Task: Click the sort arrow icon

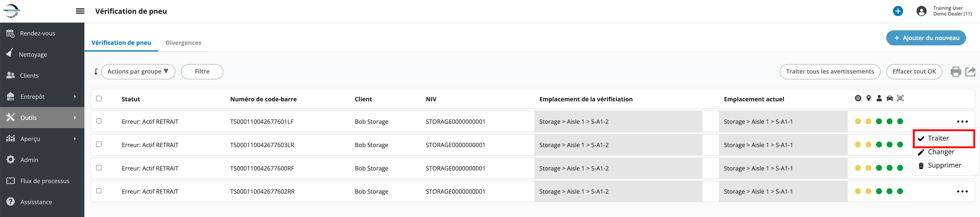Action: click(x=96, y=71)
